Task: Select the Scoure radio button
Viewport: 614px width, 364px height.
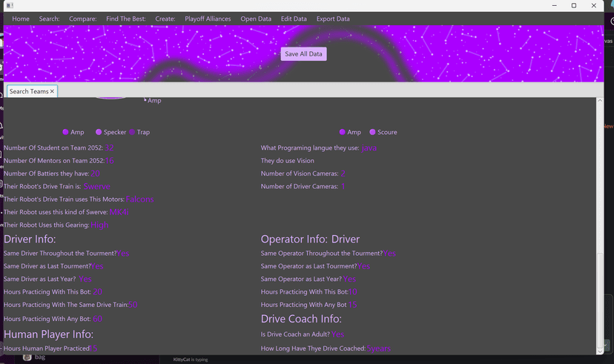Action: pyautogui.click(x=373, y=132)
